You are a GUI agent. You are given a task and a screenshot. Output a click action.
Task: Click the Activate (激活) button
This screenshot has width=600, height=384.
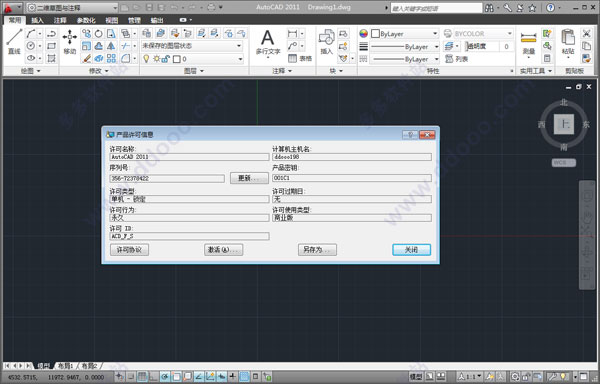[x=223, y=250]
